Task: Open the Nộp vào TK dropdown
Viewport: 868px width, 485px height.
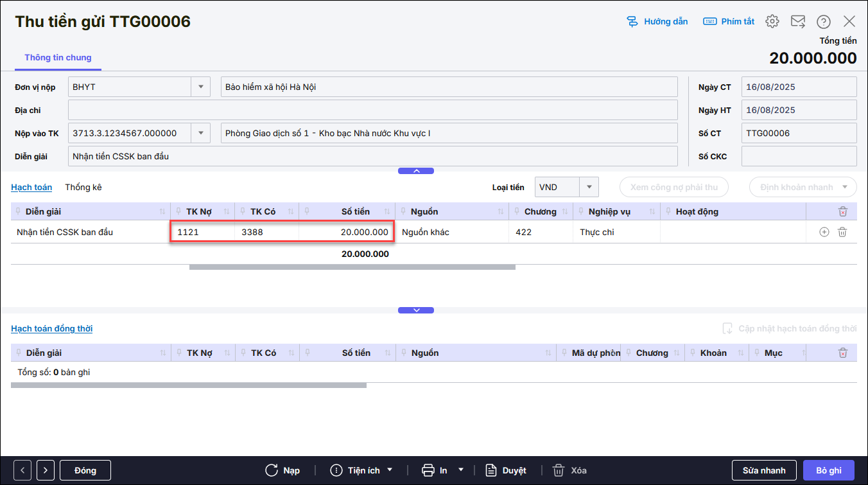Action: tap(200, 133)
